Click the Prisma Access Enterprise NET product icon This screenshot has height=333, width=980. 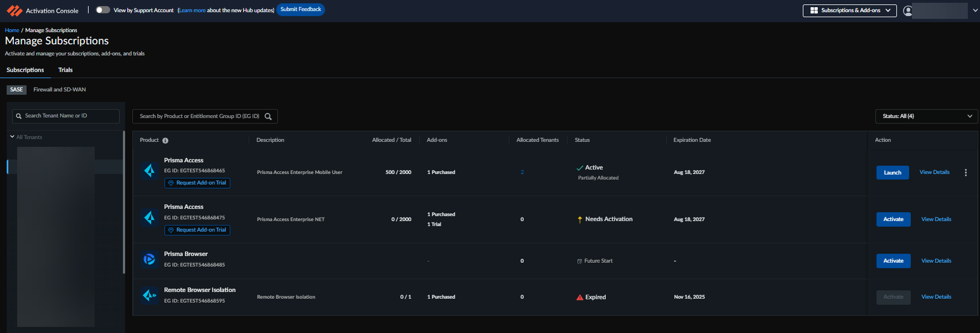click(149, 218)
